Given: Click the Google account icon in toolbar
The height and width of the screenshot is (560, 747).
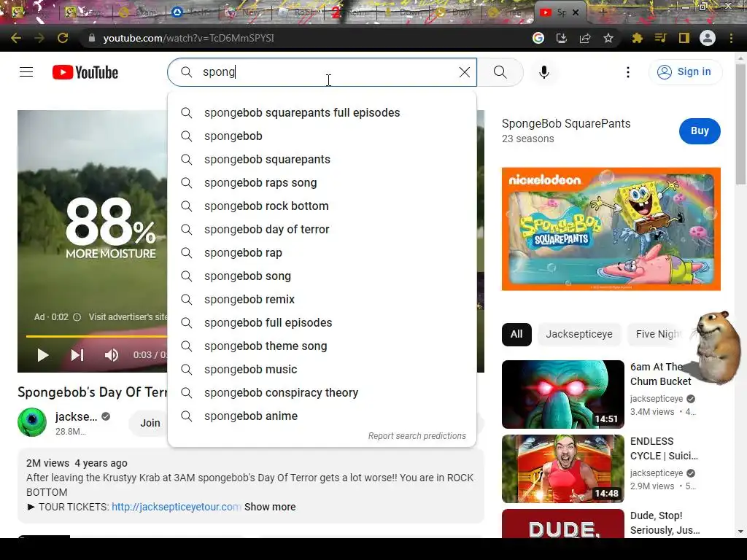Looking at the screenshot, I should point(538,38).
